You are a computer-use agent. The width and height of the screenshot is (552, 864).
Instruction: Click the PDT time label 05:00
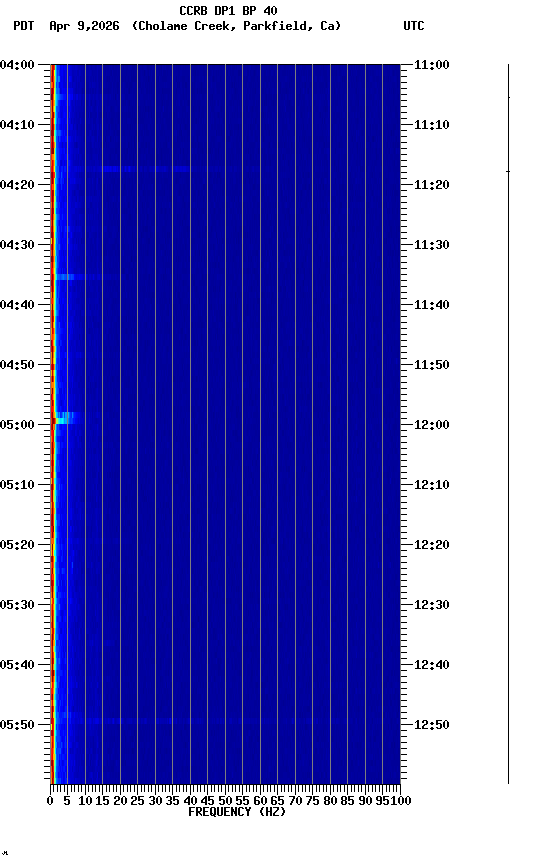17,425
